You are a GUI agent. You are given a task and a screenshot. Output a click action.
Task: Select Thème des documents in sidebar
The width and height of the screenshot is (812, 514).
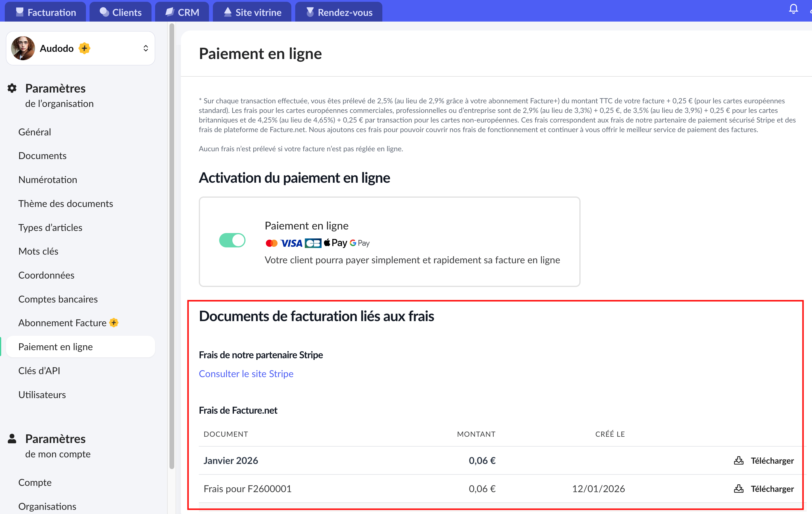pos(65,204)
